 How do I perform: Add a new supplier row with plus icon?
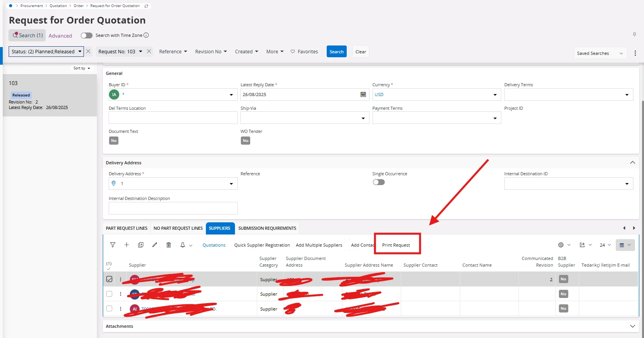point(127,245)
